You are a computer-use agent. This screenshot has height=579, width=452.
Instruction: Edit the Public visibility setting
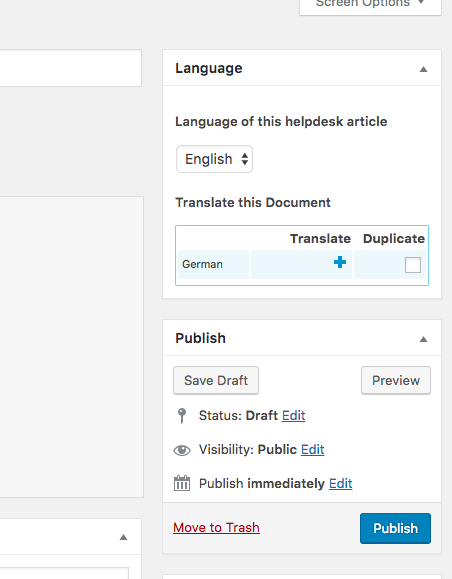pyautogui.click(x=312, y=449)
